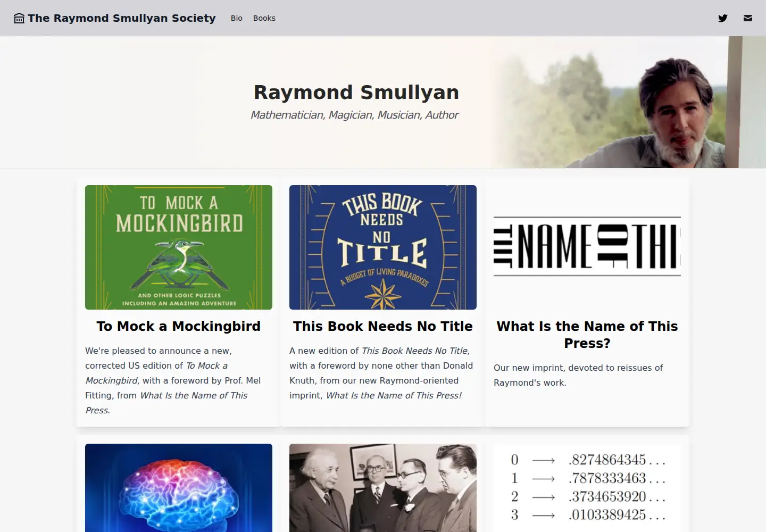766x532 pixels.
Task: Click the This Book Needs No Title heading
Action: (383, 326)
